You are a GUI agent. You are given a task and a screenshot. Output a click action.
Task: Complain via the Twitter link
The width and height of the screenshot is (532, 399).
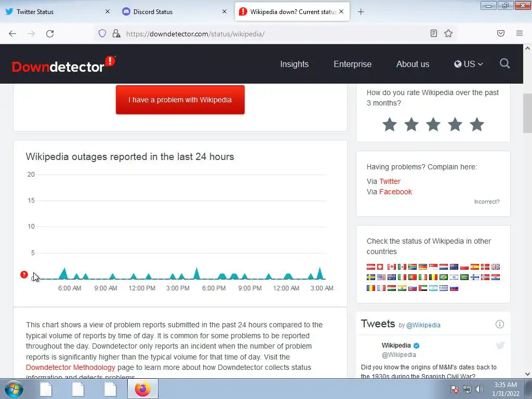[x=390, y=181]
